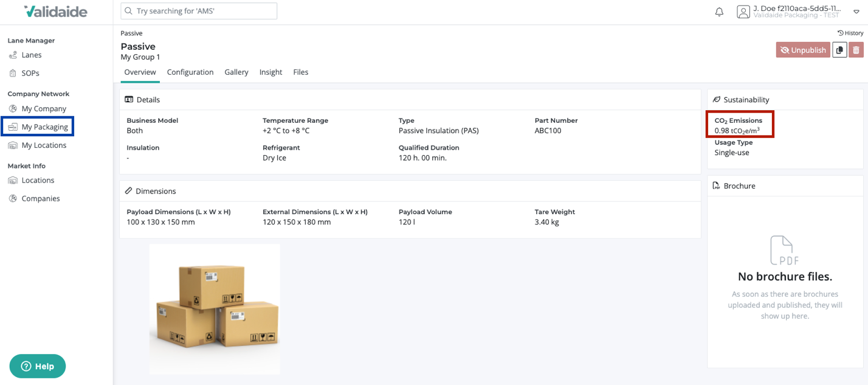Click the part number ABC100
The image size is (868, 385).
pos(548,131)
